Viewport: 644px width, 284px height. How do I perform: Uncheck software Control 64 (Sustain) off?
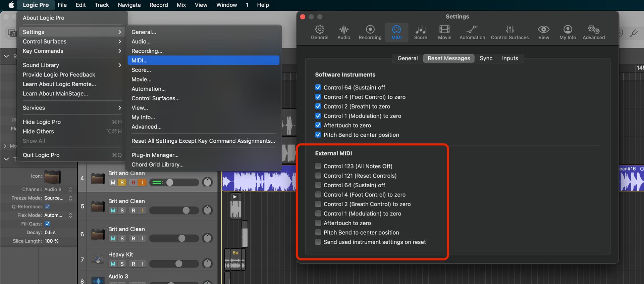pos(318,87)
